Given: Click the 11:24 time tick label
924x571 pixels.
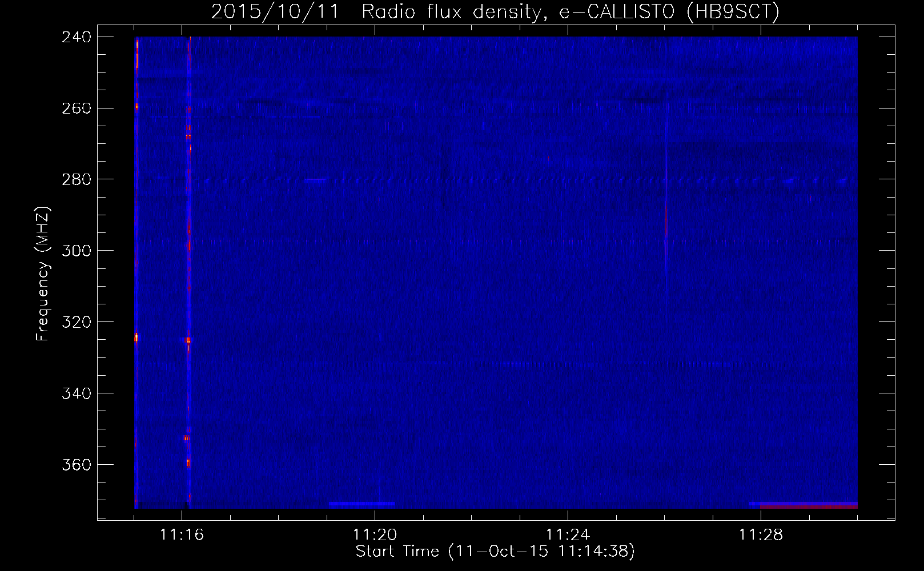Looking at the screenshot, I should 568,534.
